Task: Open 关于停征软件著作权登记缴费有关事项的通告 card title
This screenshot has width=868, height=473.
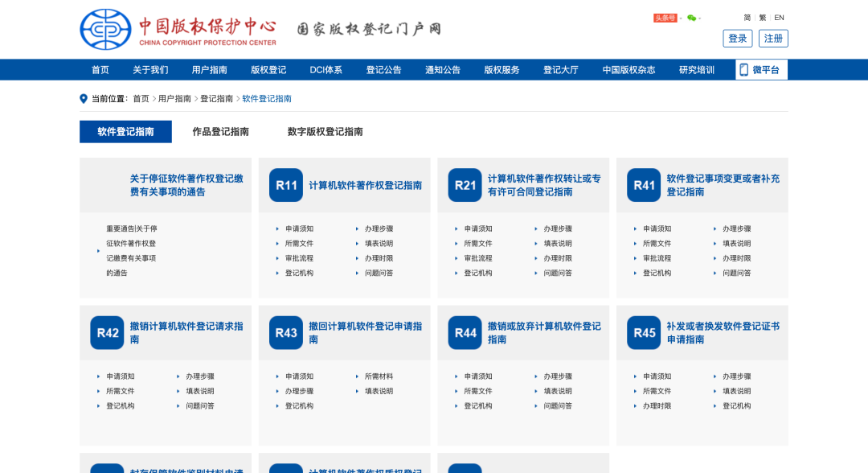Action: (186, 185)
